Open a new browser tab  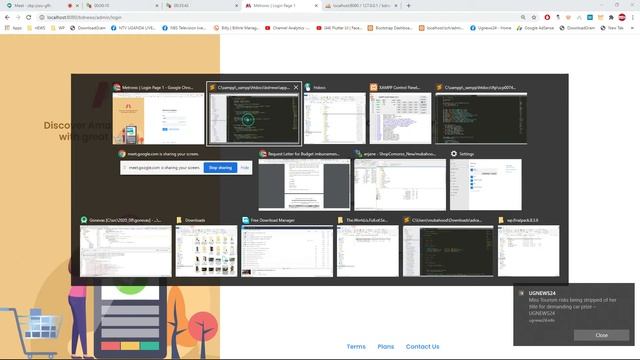pyautogui.click(x=409, y=6)
